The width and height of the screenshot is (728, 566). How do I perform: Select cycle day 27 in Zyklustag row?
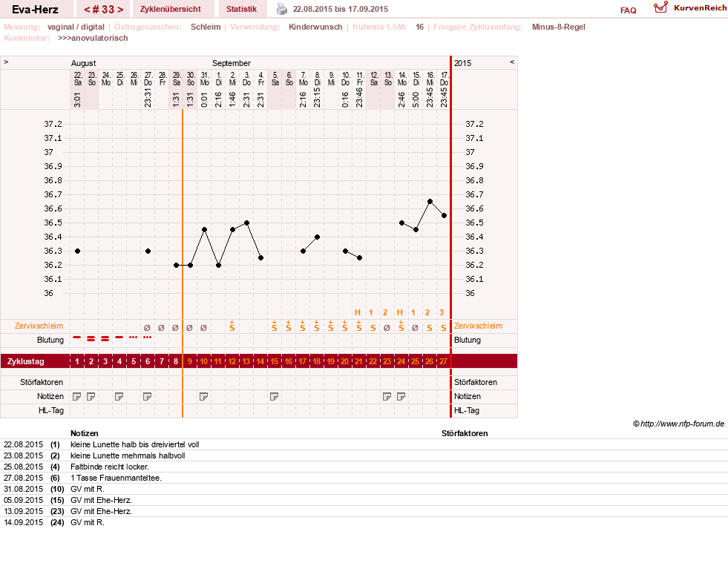coord(443,361)
